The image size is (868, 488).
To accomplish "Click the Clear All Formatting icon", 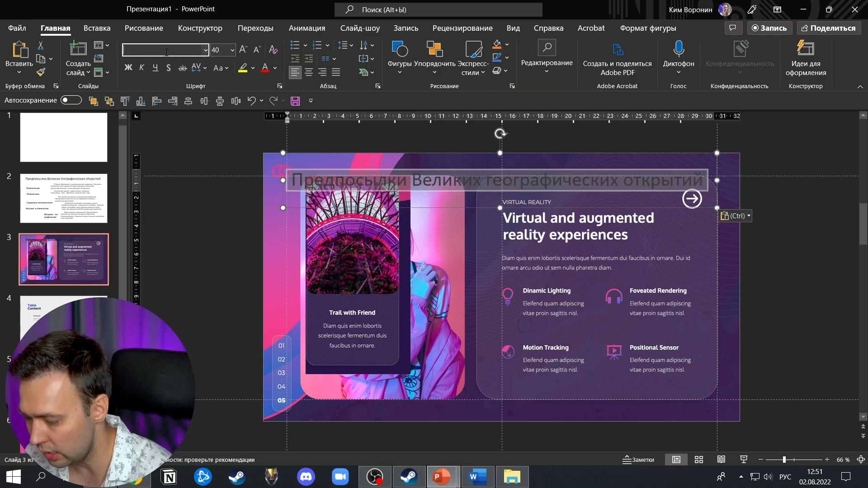I will 273,50.
